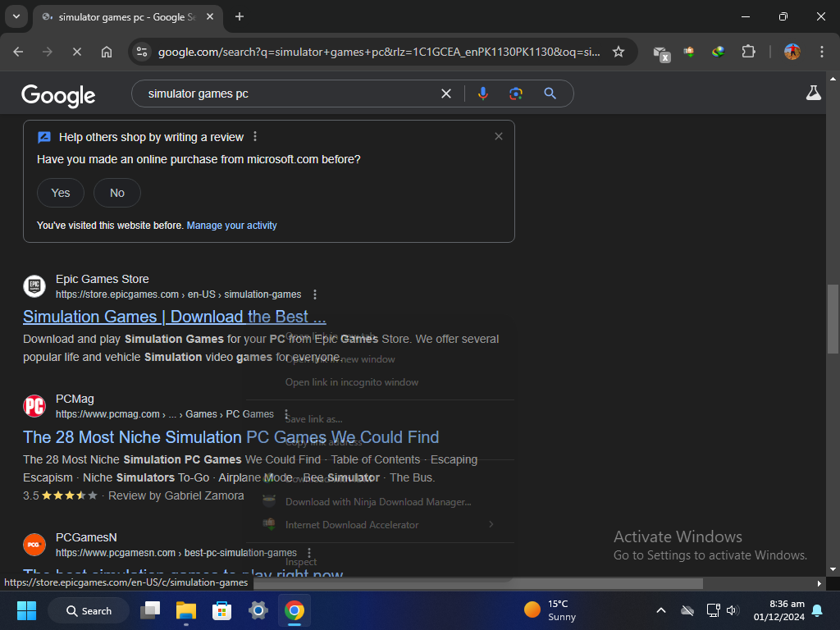Show hidden system tray icons
The height and width of the screenshot is (630, 840).
(x=660, y=610)
